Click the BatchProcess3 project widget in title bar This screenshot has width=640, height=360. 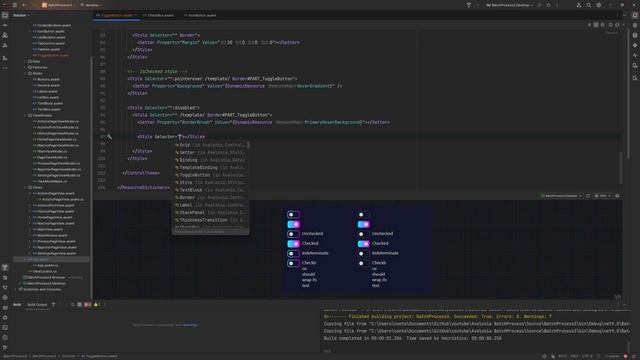coord(58,5)
